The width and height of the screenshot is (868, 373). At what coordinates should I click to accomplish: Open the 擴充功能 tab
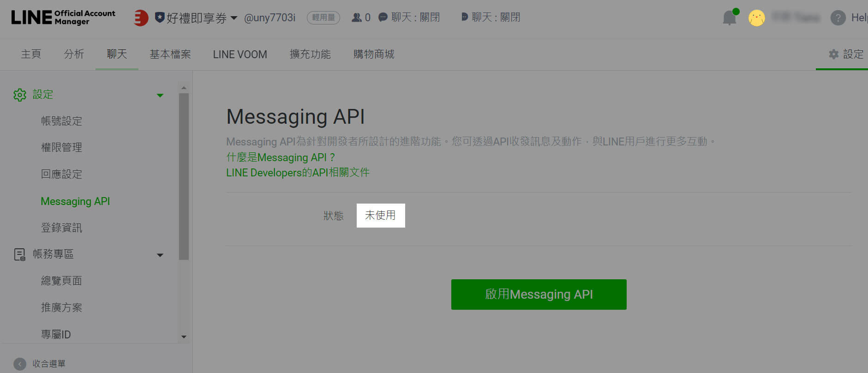point(310,54)
